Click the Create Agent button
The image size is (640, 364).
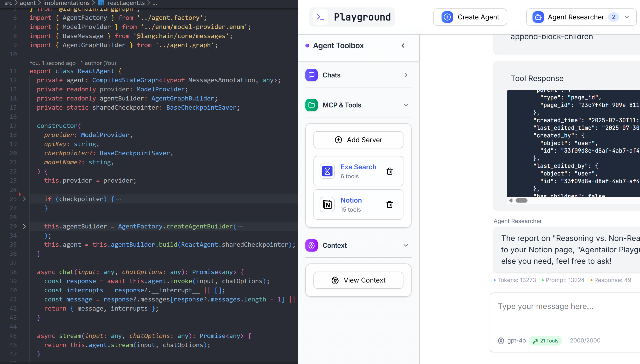coord(470,17)
